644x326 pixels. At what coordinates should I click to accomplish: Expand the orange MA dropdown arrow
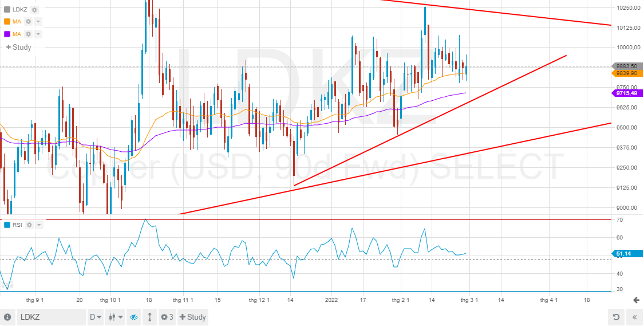click(x=38, y=22)
